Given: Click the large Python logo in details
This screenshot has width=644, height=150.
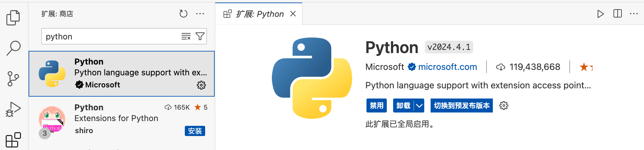Looking at the screenshot, I should (312, 78).
